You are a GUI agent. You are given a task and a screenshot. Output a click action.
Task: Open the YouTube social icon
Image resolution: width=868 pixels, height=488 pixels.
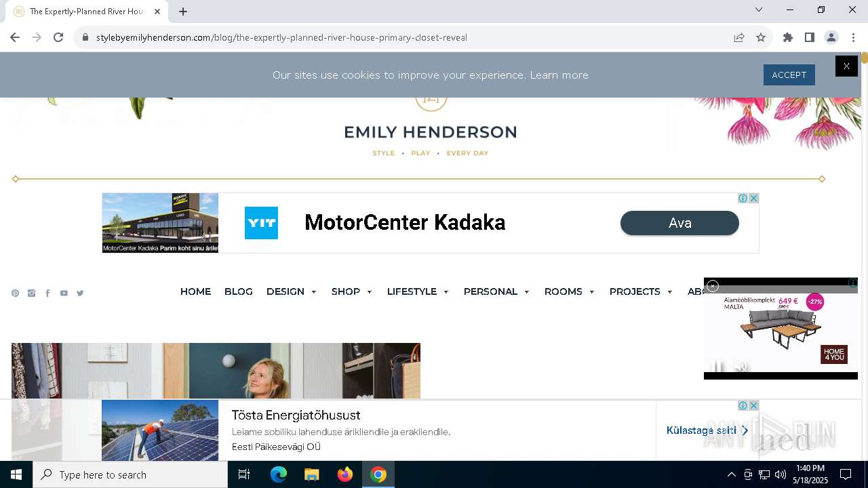(64, 293)
